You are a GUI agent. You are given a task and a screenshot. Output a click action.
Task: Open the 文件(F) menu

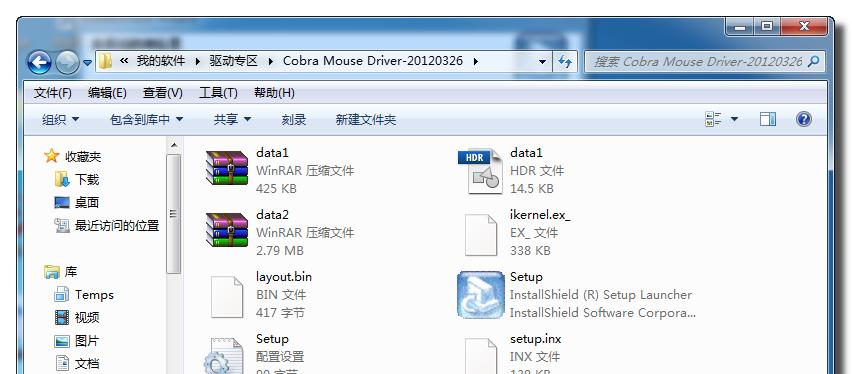pyautogui.click(x=53, y=93)
